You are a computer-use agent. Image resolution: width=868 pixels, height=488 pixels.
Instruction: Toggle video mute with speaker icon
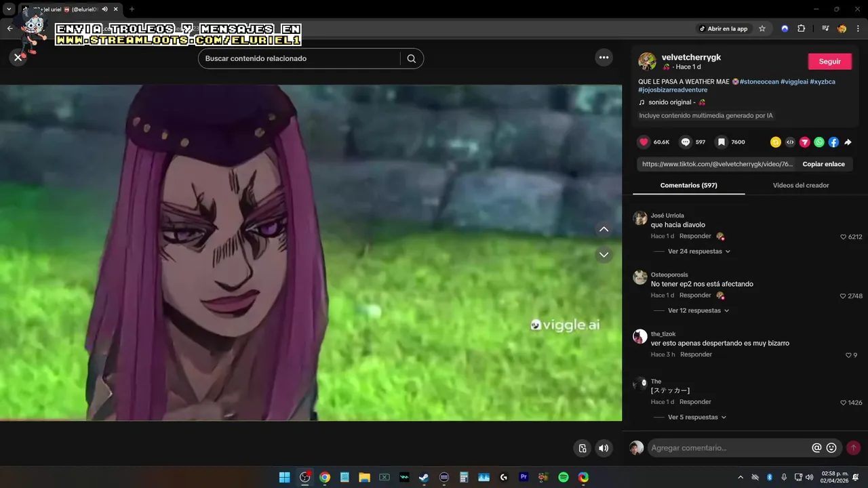click(604, 448)
